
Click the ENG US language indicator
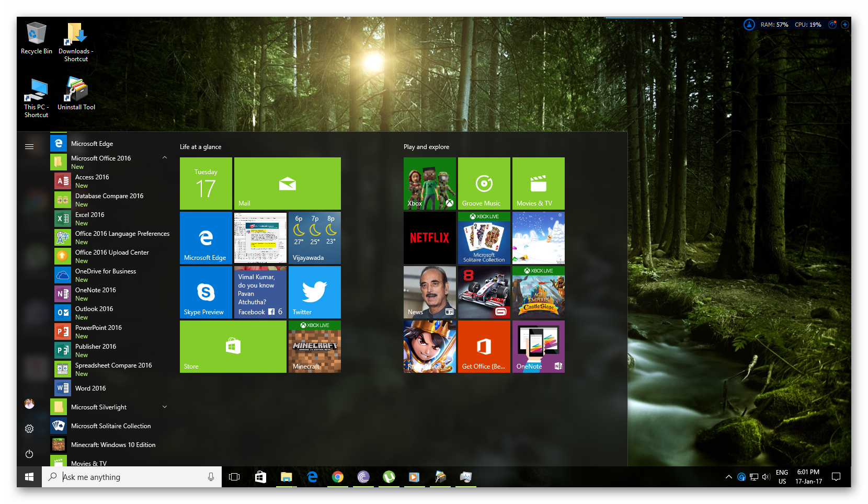point(782,477)
